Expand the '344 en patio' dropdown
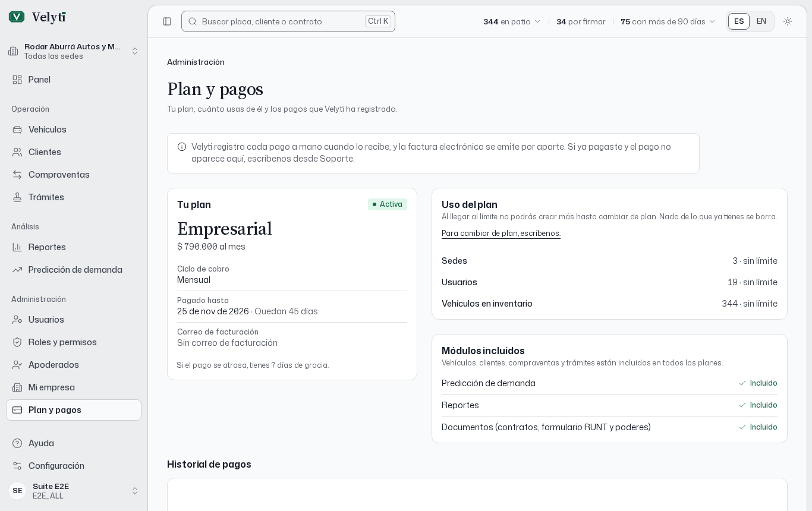The height and width of the screenshot is (511, 812). coord(512,21)
